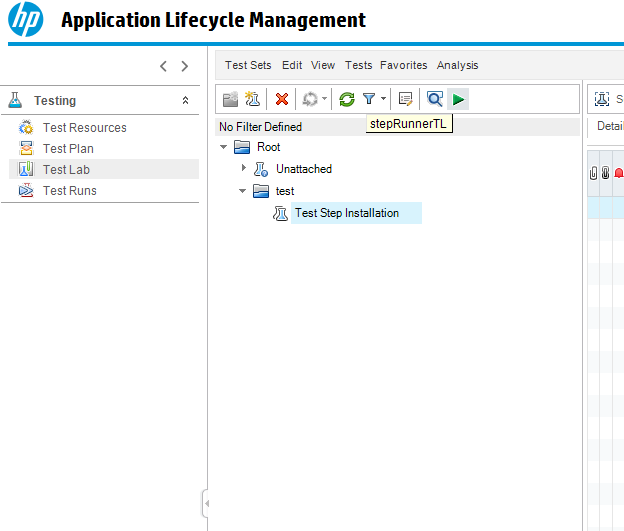Viewport: 624px width, 531px height.
Task: Click the Select Tests flask icon at right
Action: pyautogui.click(x=602, y=99)
